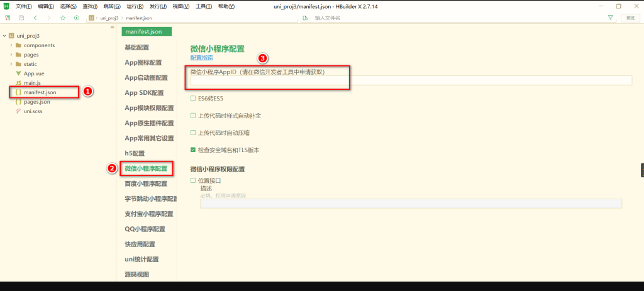Open the 跳转(G) menu
The image size is (644, 291).
click(113, 6)
